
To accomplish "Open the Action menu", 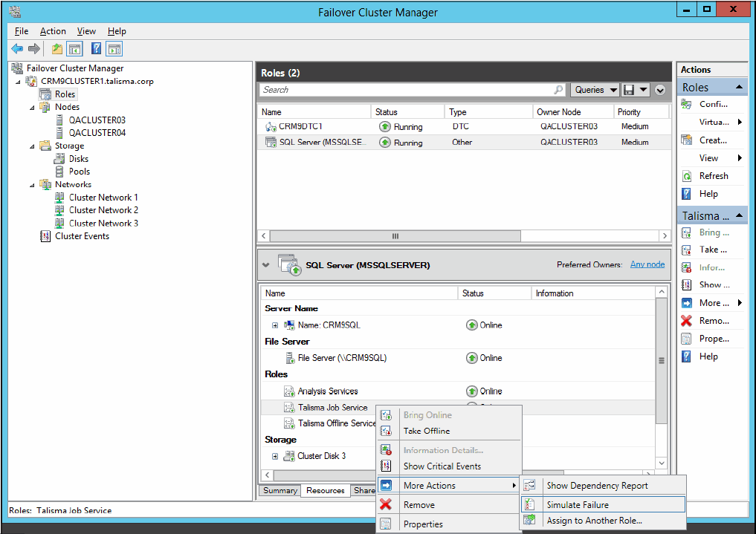I will pyautogui.click(x=53, y=31).
